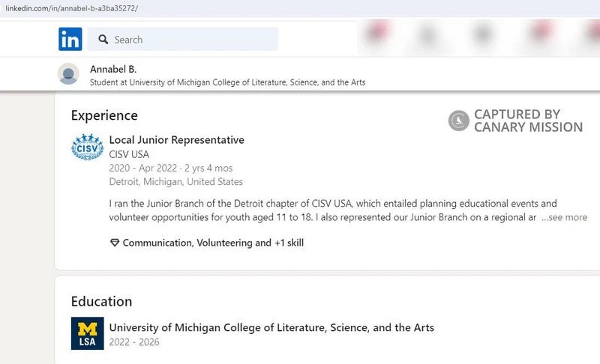Click the Experience section heading
600x364 pixels.
104,115
